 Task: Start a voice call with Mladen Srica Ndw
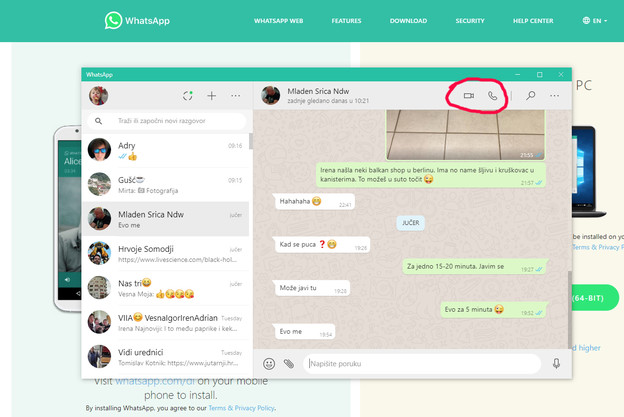(492, 96)
